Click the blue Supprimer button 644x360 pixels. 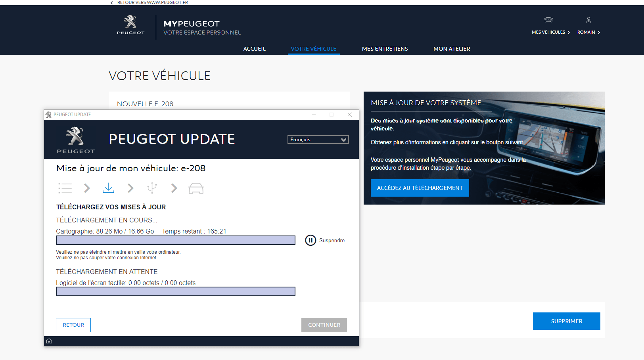click(x=566, y=321)
